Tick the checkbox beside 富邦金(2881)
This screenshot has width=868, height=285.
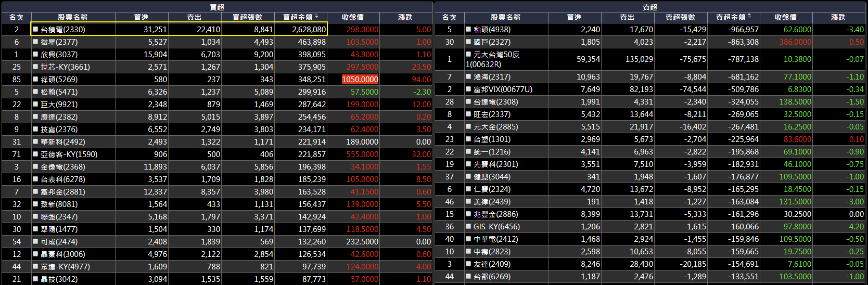click(35, 192)
